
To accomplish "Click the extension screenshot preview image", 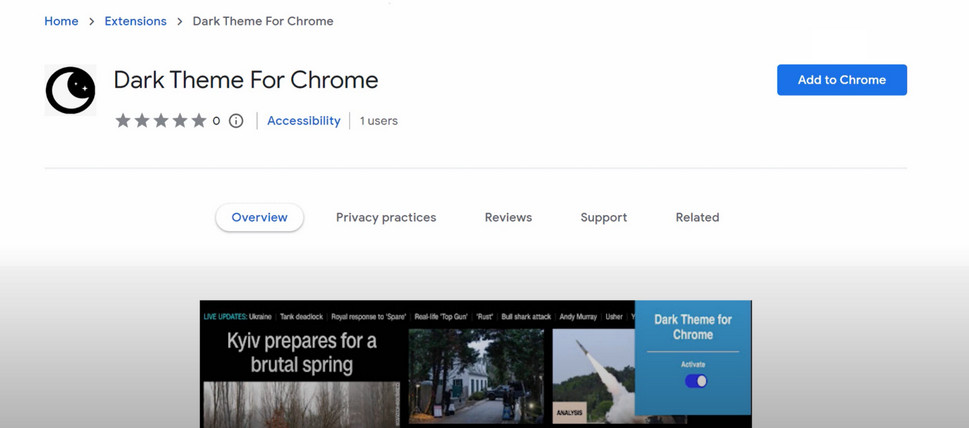I will (476, 364).
